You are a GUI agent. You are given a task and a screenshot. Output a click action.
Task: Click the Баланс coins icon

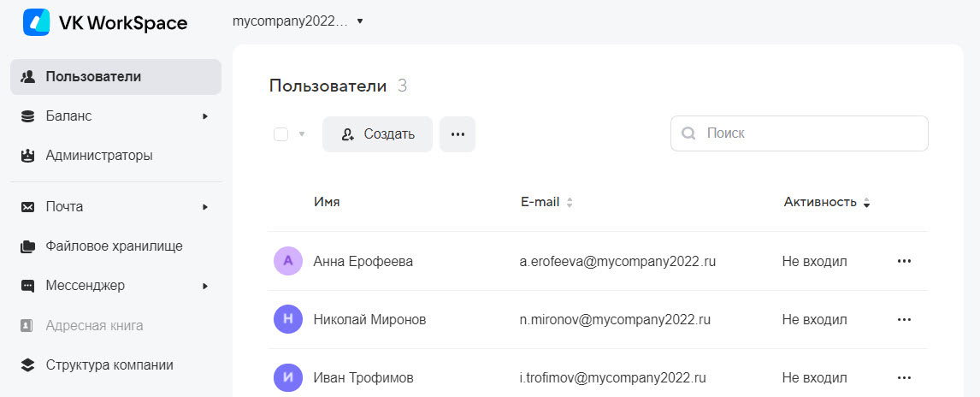click(x=27, y=116)
